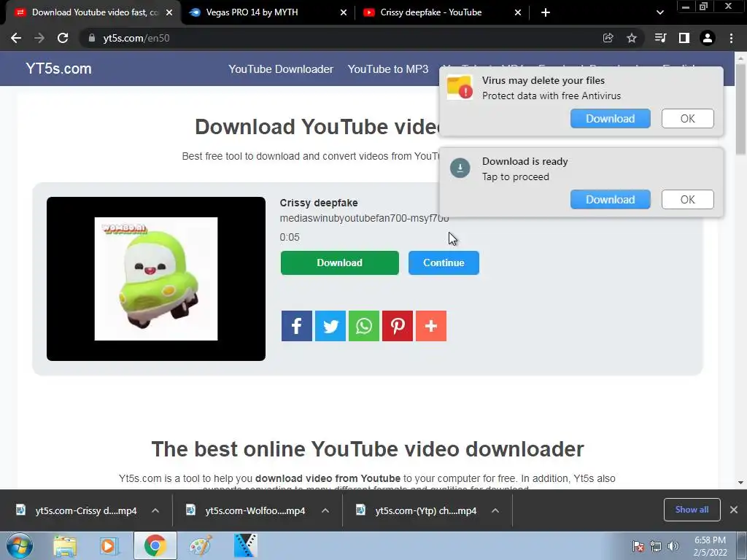Screen dimensions: 747x560
Task: Click the address bar URL yt5s.com/en50
Action: point(136,38)
